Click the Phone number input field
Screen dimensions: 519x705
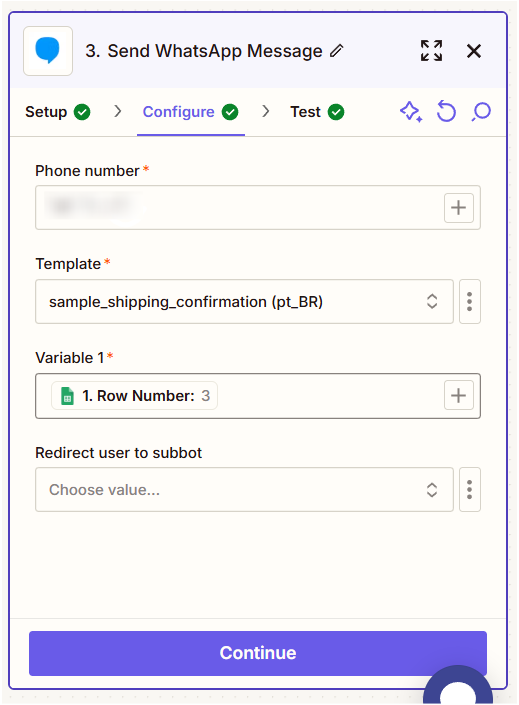tap(258, 208)
